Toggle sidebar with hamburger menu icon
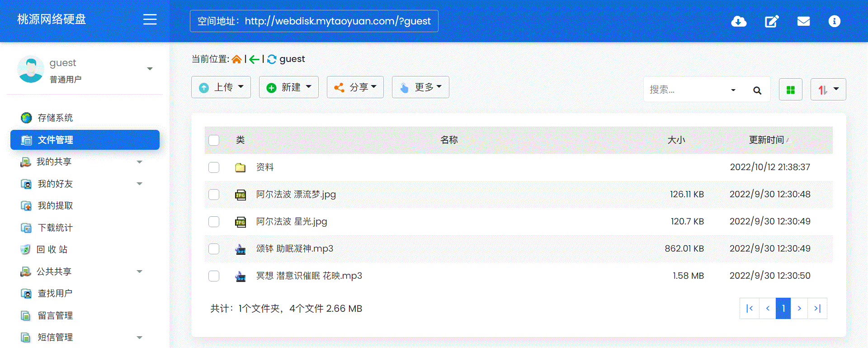868x348 pixels. click(150, 19)
